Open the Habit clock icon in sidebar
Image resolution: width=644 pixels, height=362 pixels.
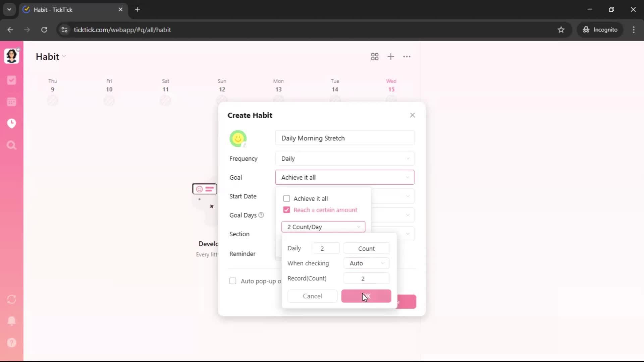coord(12,123)
